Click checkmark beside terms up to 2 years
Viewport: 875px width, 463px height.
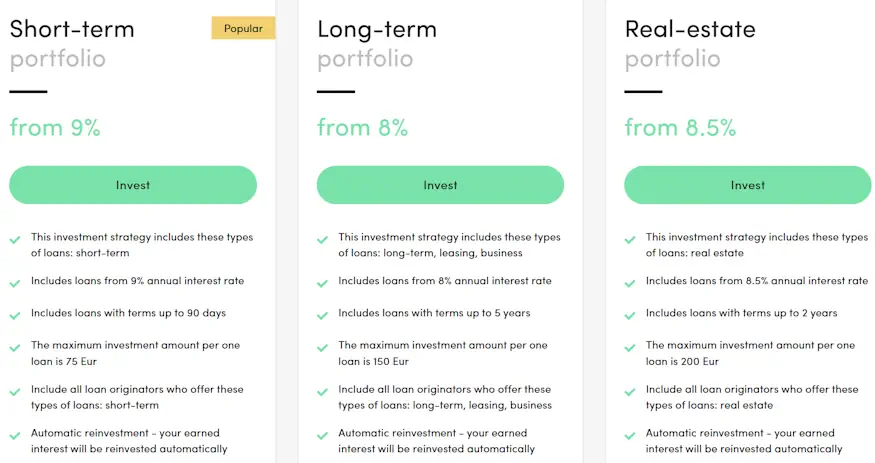[x=630, y=315]
